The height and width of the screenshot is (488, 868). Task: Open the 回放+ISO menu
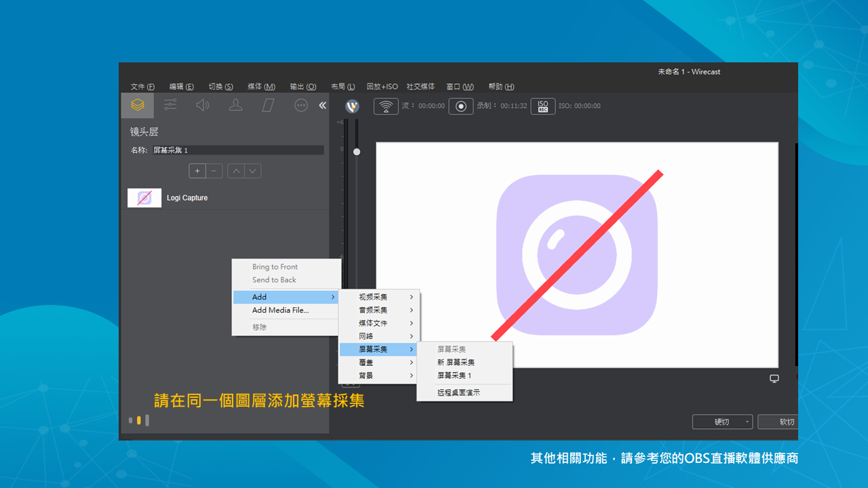(x=382, y=87)
